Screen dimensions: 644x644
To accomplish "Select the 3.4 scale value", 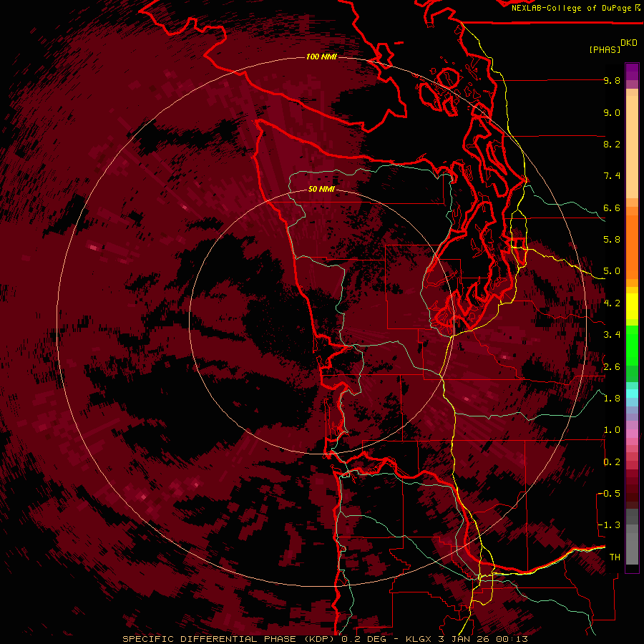I will (x=612, y=335).
